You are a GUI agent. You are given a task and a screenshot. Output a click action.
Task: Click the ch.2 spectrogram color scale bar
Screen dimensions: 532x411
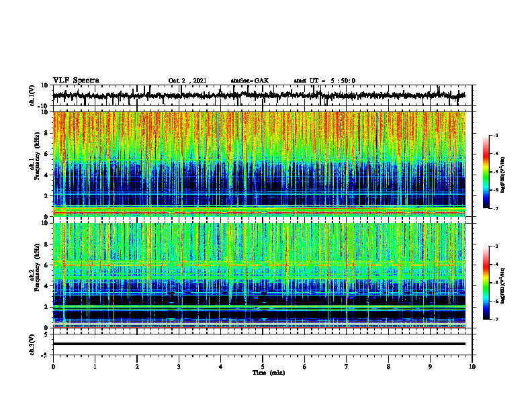pyautogui.click(x=486, y=283)
